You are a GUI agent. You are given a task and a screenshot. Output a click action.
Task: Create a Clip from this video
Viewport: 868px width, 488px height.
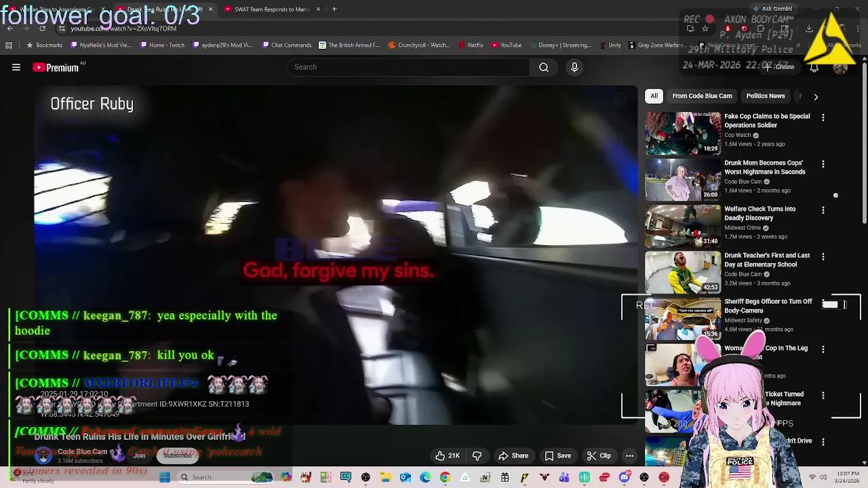599,455
